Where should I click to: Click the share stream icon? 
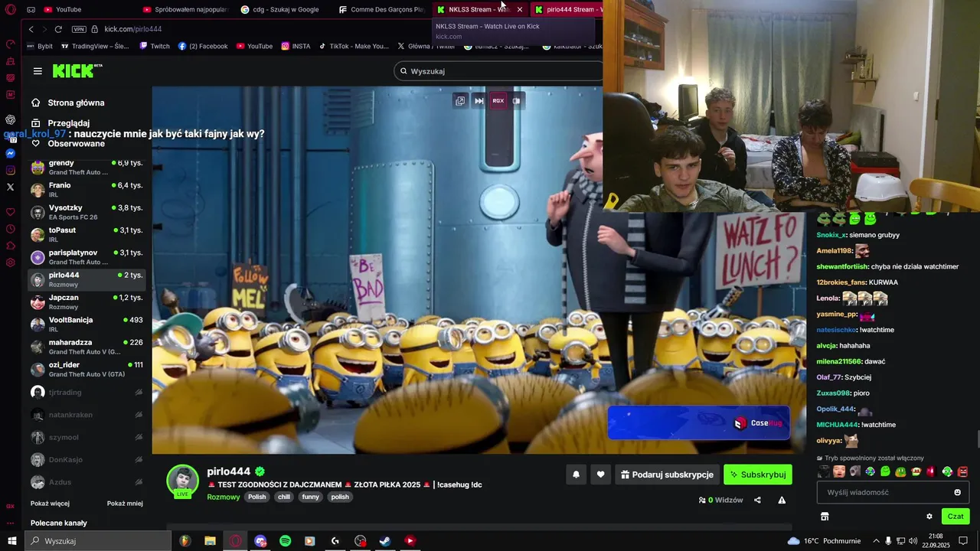[x=757, y=500]
